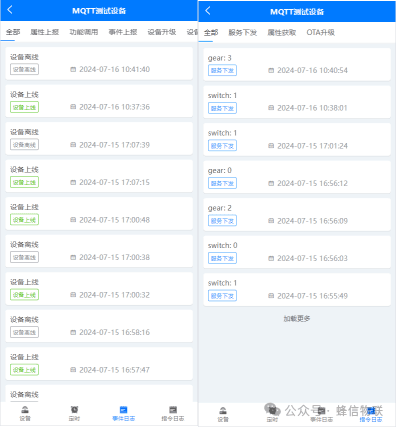
Task: Open 设备 in the right screen bottom bar
Action: [x=223, y=414]
